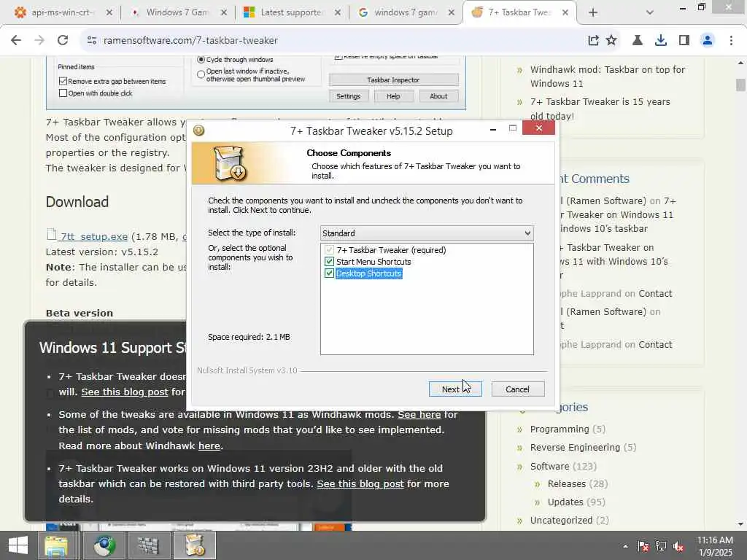Bookmark this page with the star icon
The height and width of the screenshot is (560, 747).
pos(611,41)
